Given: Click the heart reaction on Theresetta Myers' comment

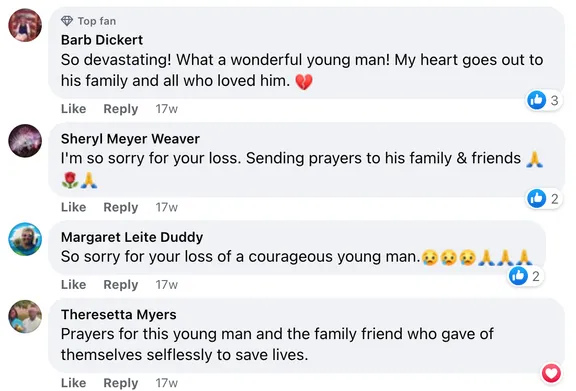Looking at the screenshot, I should click(x=551, y=373).
